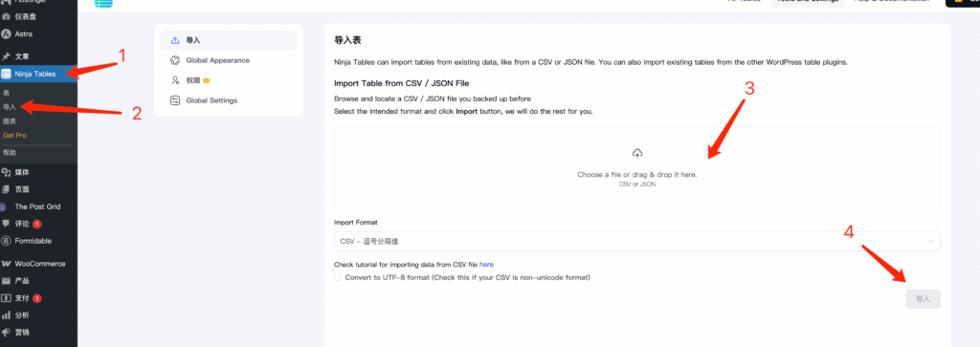Screen dimensions: 980x347
Task: Open the 分析 analytics bar-chart icon
Action: click(6, 315)
